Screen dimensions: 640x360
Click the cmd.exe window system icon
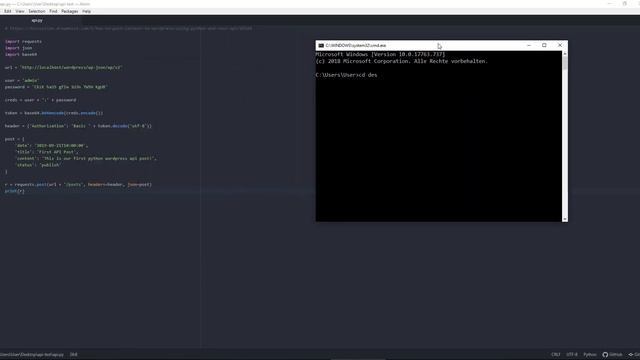321,45
